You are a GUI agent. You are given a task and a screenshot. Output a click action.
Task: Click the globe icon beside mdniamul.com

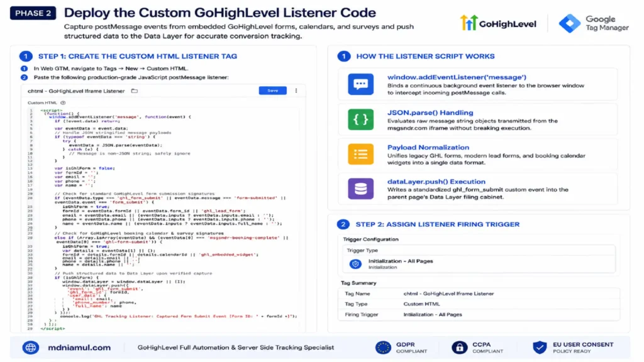click(31, 348)
